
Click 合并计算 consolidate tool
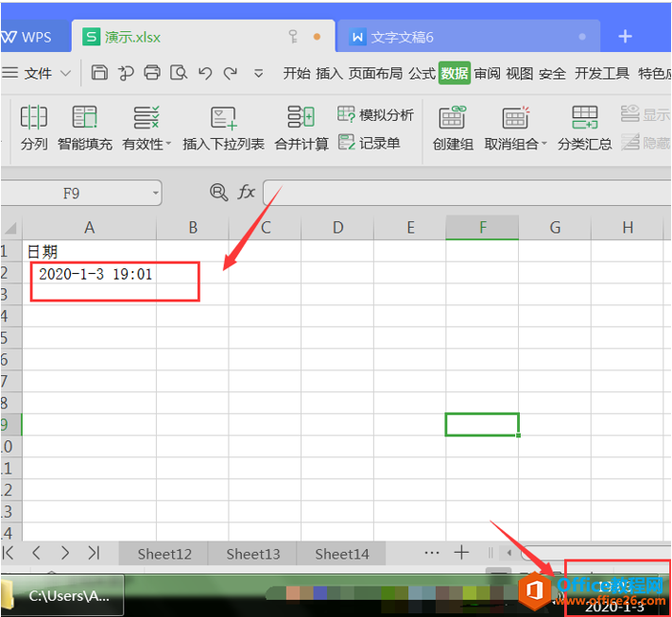[x=302, y=129]
